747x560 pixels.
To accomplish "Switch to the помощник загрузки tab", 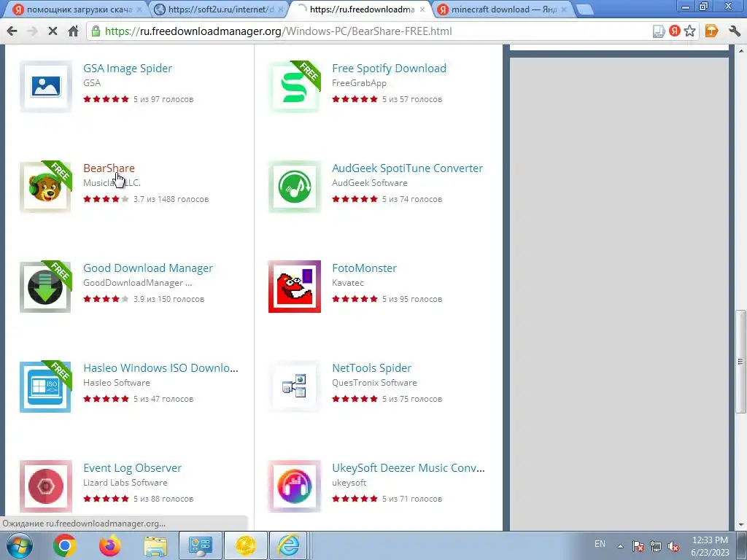I will point(75,9).
